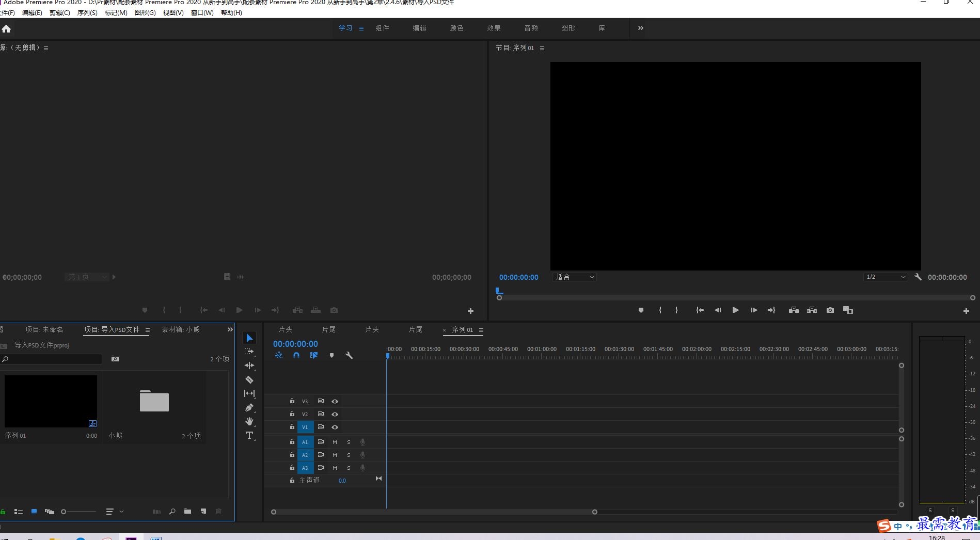Open 学习 workspace menu
The height and width of the screenshot is (540, 980).
point(361,28)
